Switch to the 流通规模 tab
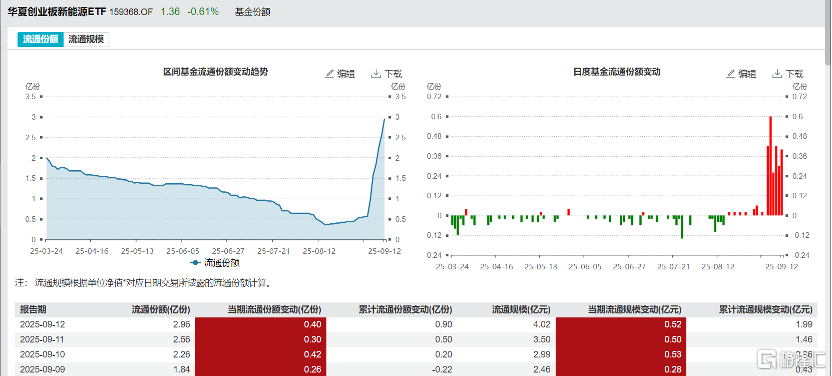 coord(86,39)
